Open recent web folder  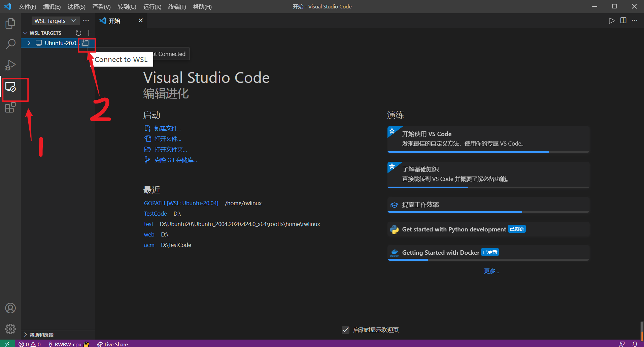(149, 234)
